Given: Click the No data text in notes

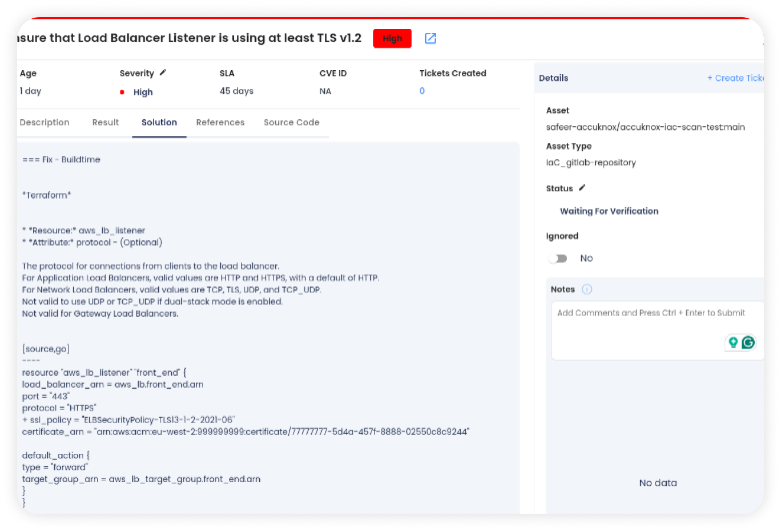Looking at the screenshot, I should (x=658, y=483).
